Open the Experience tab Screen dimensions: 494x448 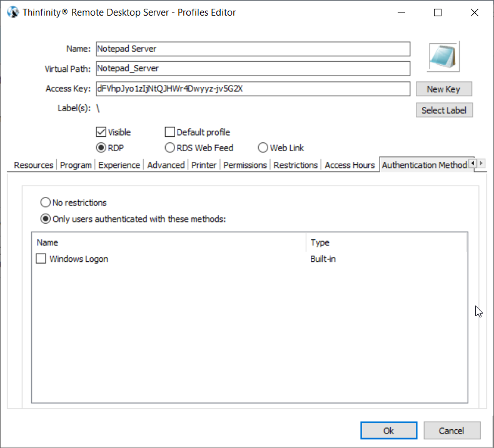pyautogui.click(x=119, y=165)
